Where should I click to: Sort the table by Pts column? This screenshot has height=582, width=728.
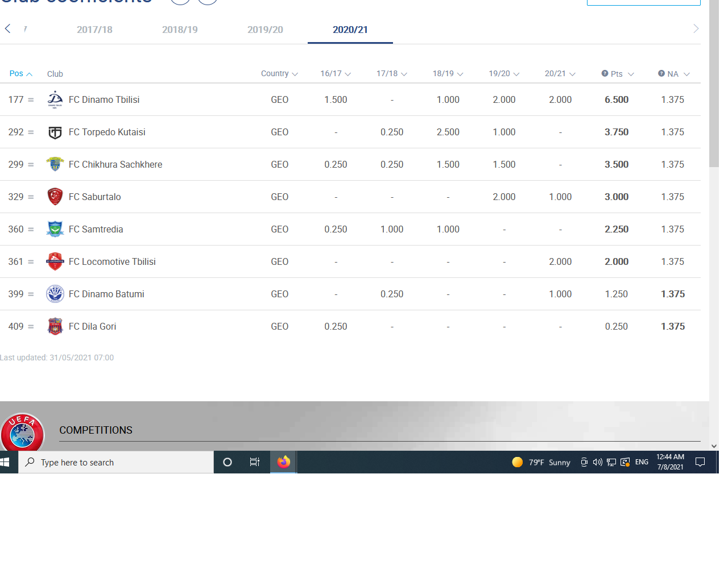(622, 74)
